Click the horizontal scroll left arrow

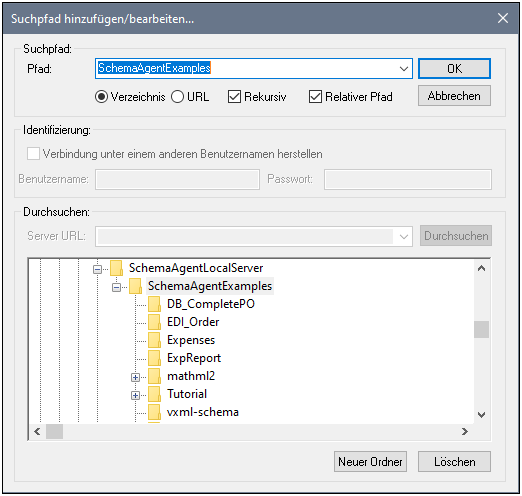pyautogui.click(x=37, y=432)
